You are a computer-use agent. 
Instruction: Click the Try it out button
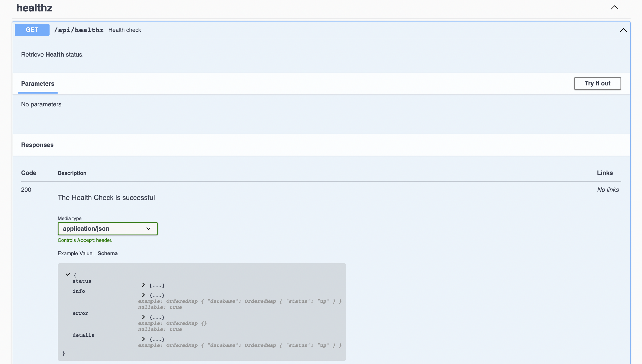tap(597, 83)
